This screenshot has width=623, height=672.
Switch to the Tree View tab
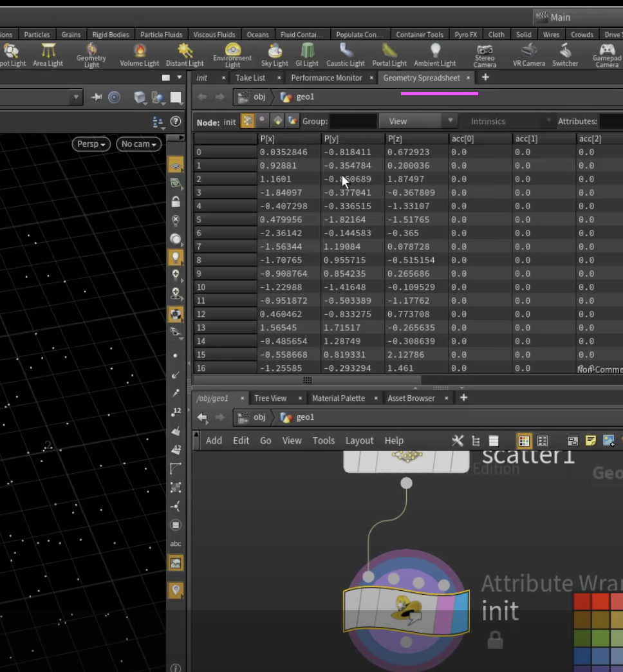tap(270, 398)
